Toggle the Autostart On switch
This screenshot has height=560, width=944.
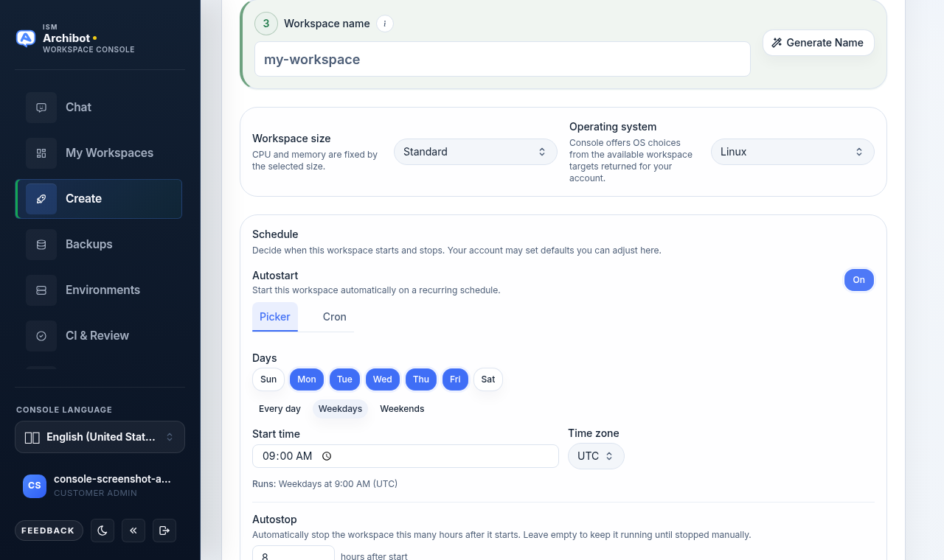(859, 280)
